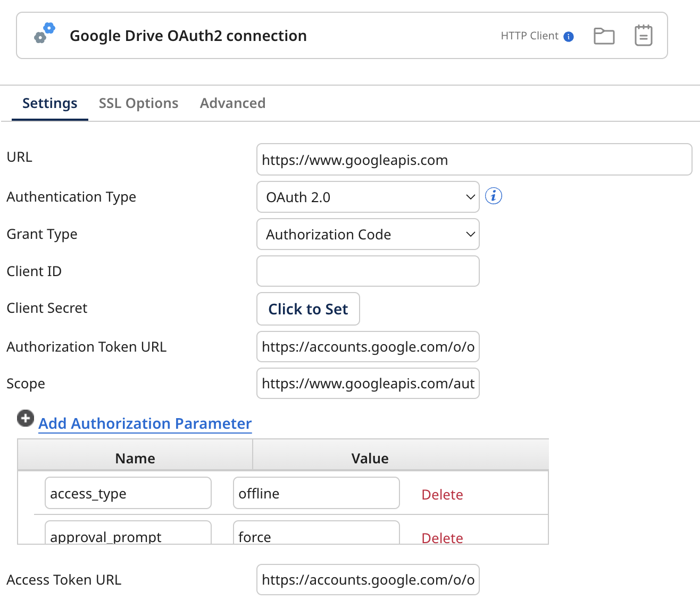This screenshot has width=700, height=599.
Task: Click the HTTP Client info icon
Action: pyautogui.click(x=569, y=36)
